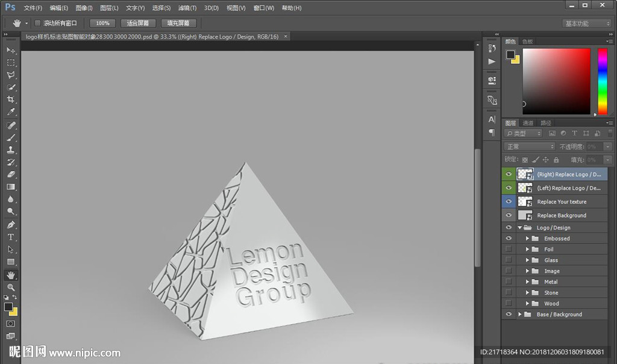
Task: Show the Wood group
Action: coord(509,303)
